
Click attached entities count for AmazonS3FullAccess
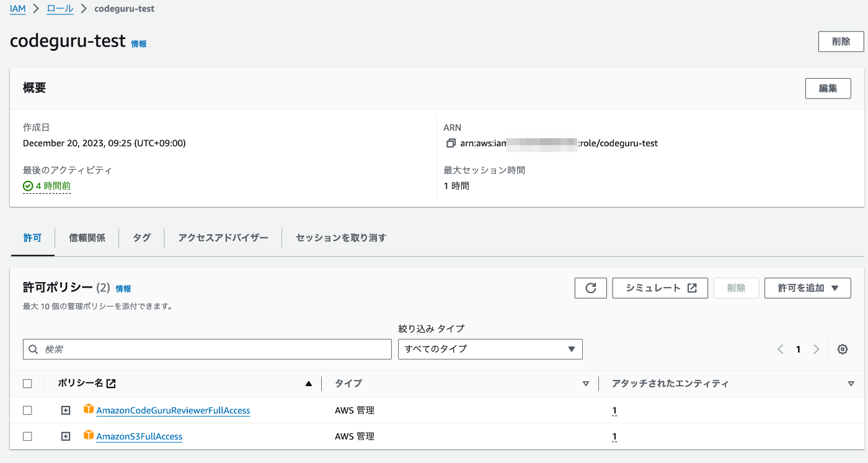614,436
